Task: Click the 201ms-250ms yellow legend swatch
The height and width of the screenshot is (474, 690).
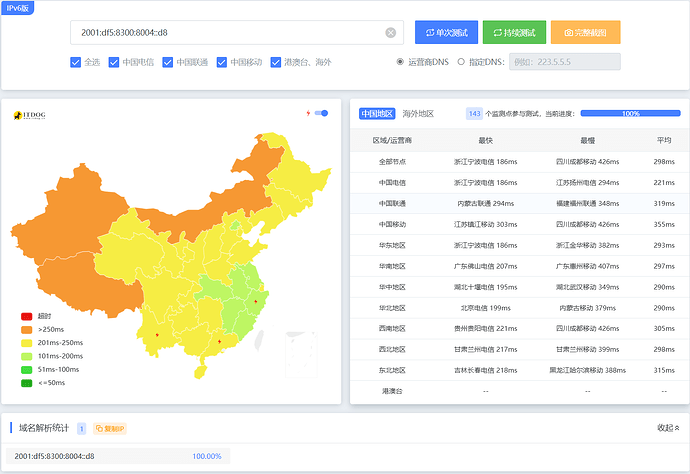Action: click(x=27, y=343)
